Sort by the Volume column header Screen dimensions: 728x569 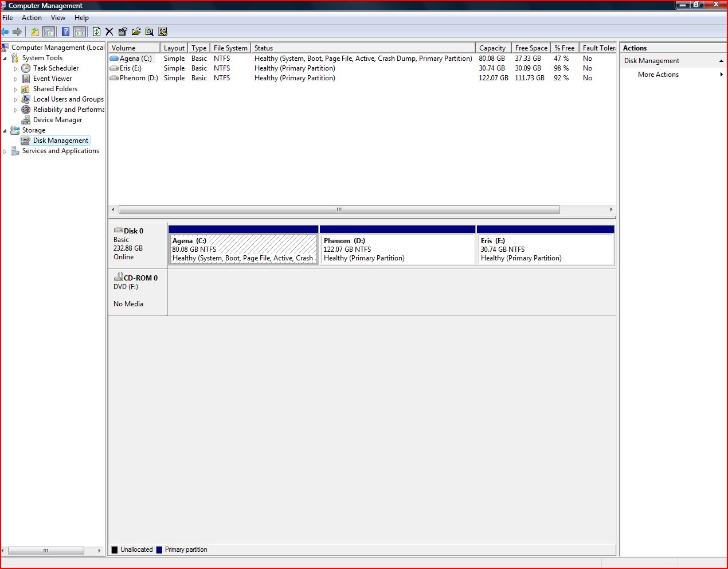[134, 48]
